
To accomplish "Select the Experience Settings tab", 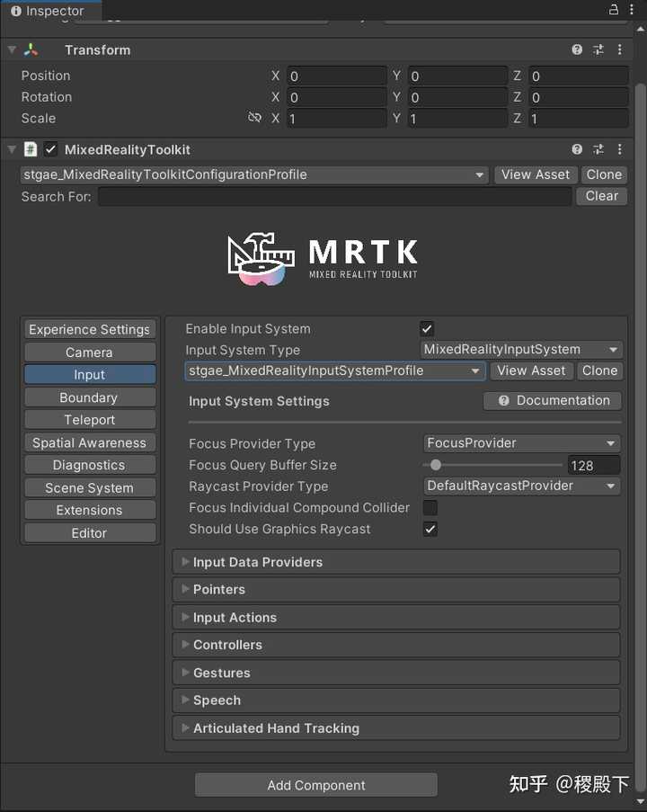I will pos(90,329).
